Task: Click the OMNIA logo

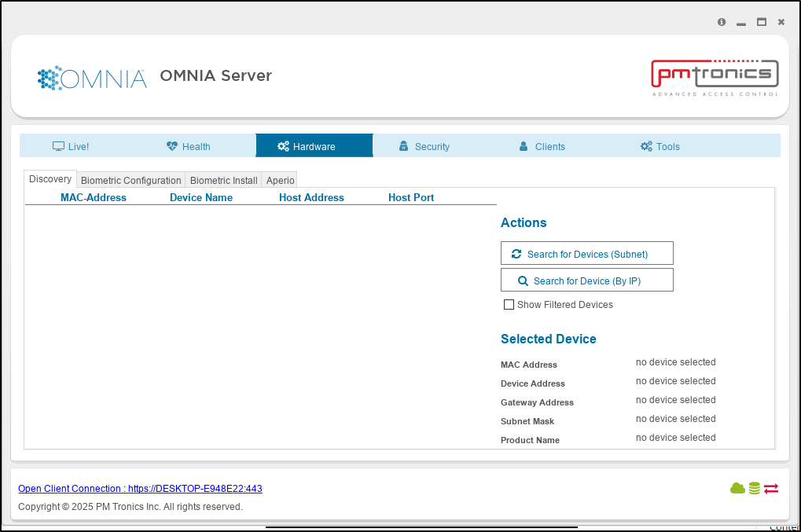Action: (x=92, y=78)
